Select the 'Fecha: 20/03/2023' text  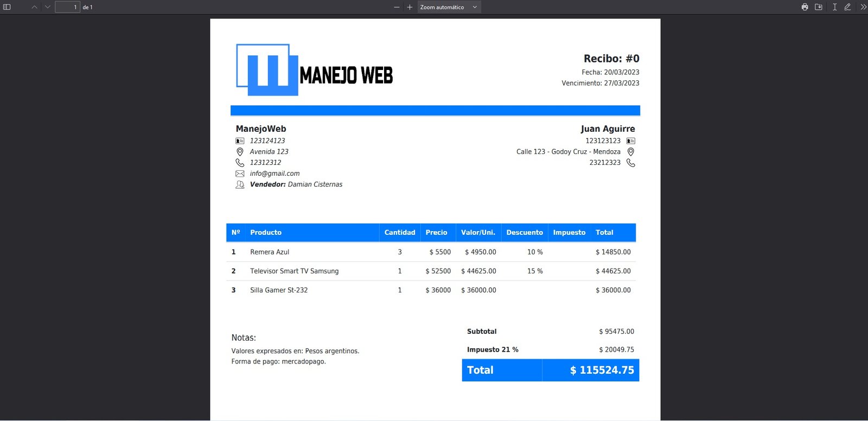610,72
